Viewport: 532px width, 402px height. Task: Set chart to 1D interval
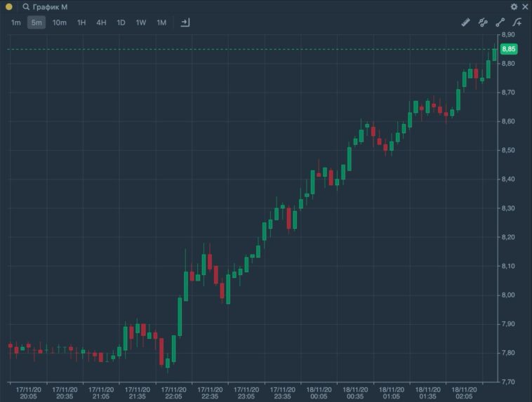pos(121,22)
